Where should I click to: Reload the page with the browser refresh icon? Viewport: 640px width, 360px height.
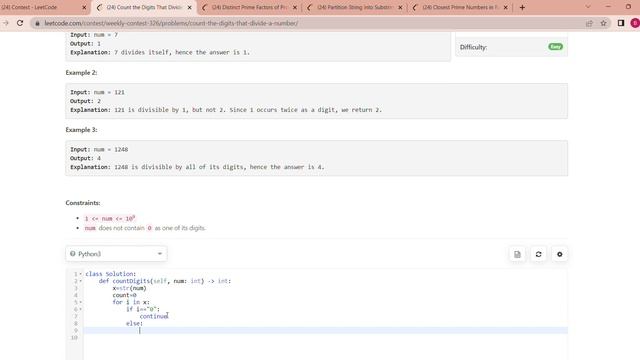pos(20,23)
